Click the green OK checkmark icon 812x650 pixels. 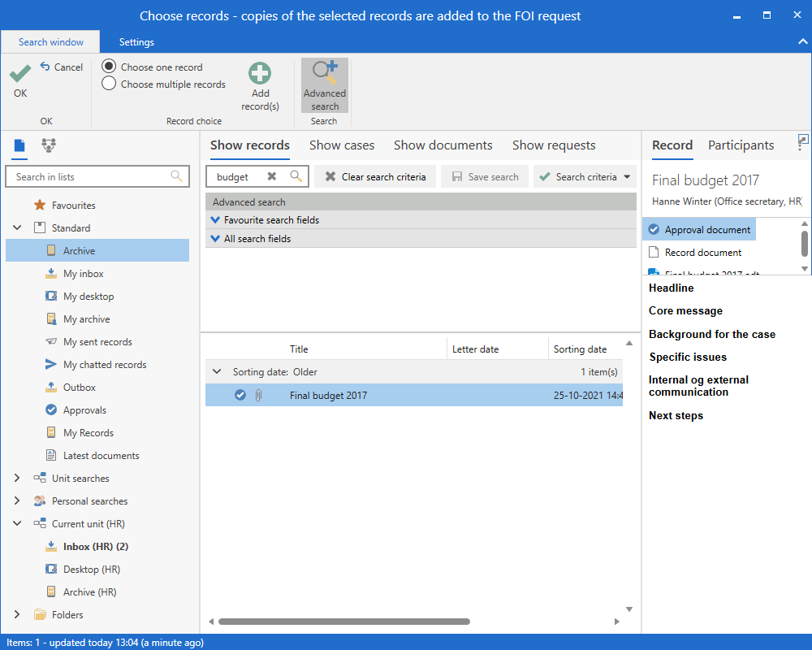coord(20,75)
